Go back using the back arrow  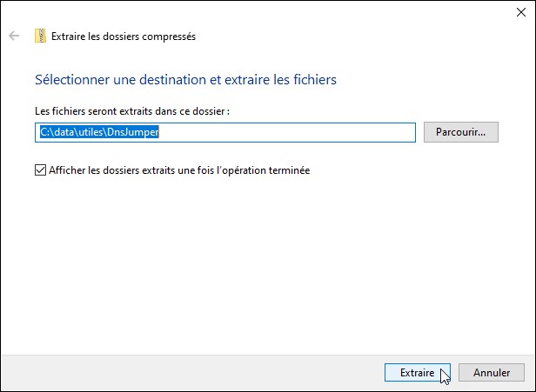coord(14,37)
